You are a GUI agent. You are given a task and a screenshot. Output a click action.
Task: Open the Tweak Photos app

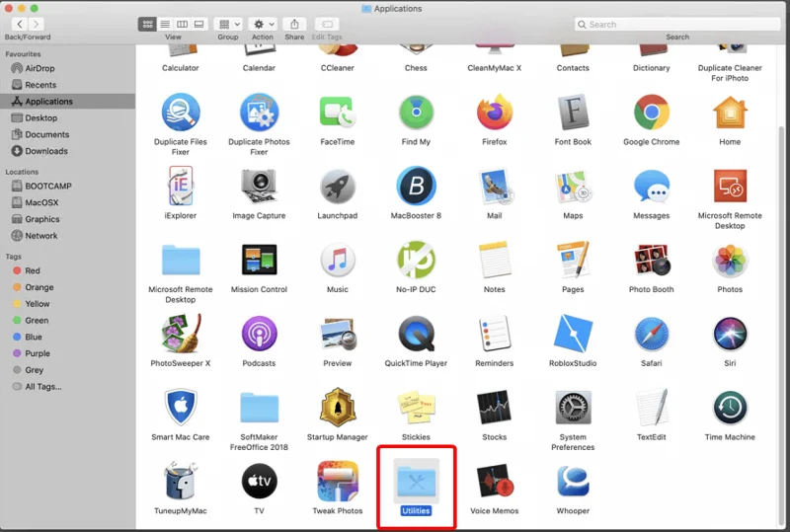338,481
